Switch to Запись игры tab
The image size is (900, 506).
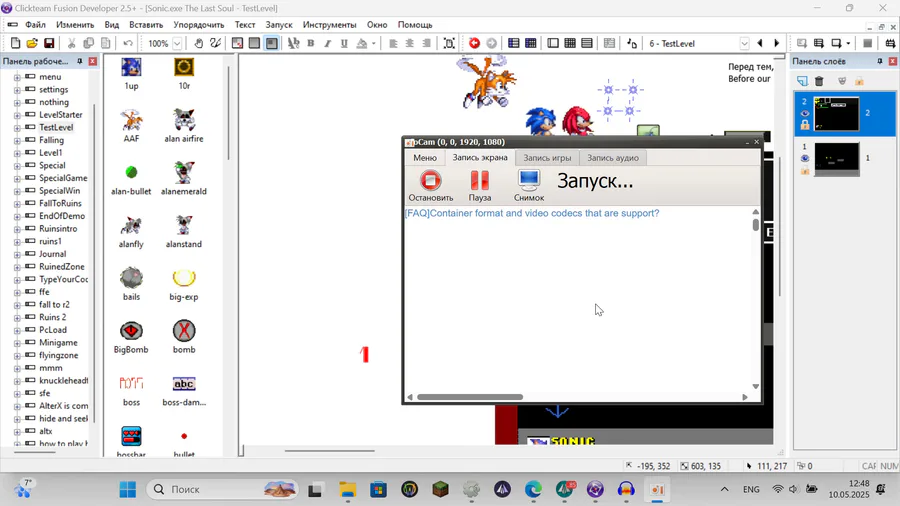point(547,158)
